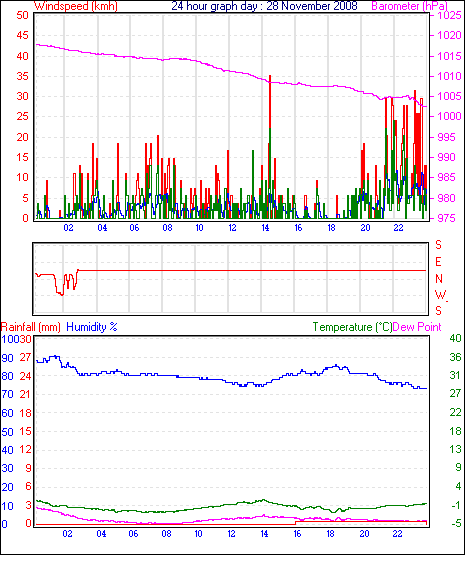This screenshot has width=466, height=563.
Task: Click the Temperature (°C) legend label
Action: point(352,327)
